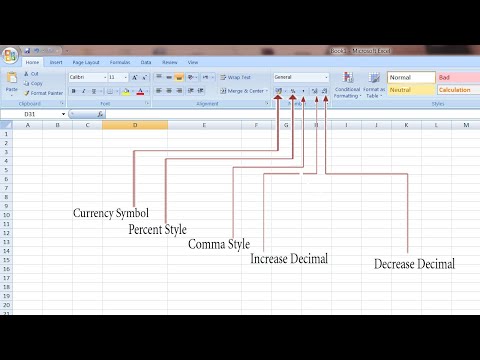Switch to the Formulas tab
Image resolution: width=480 pixels, height=360 pixels.
(120, 62)
